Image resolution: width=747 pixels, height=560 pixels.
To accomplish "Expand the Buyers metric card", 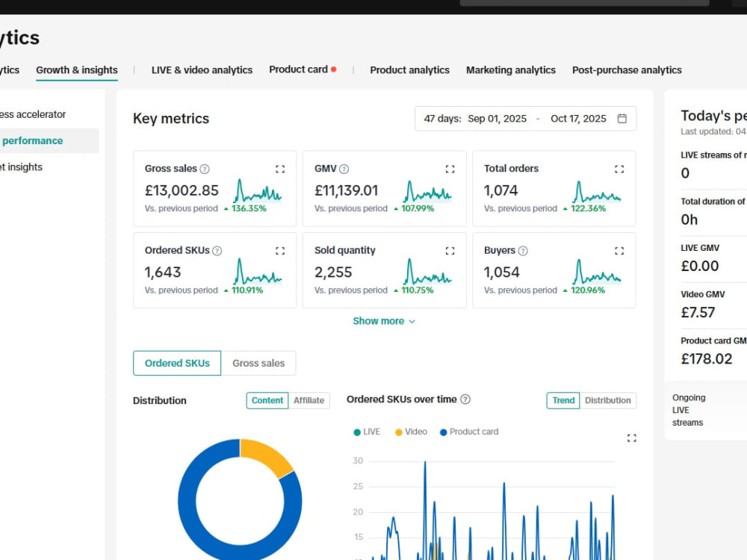I will 619,251.
